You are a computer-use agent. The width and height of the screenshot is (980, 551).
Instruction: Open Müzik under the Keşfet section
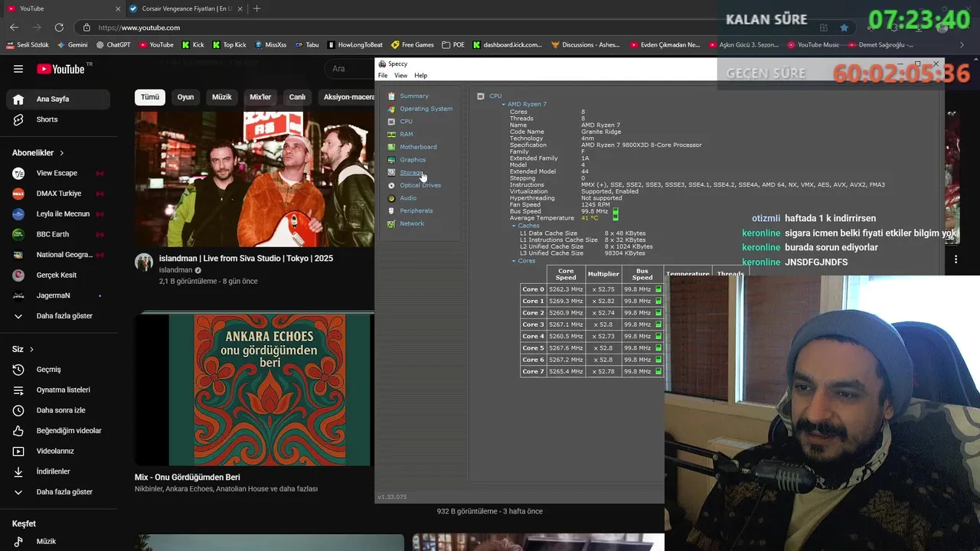(58, 542)
